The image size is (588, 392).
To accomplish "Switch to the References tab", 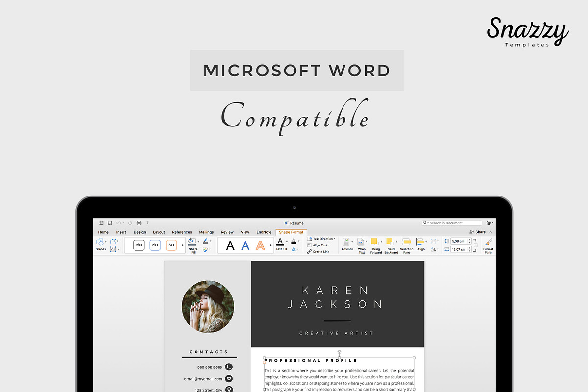I will pos(182,232).
